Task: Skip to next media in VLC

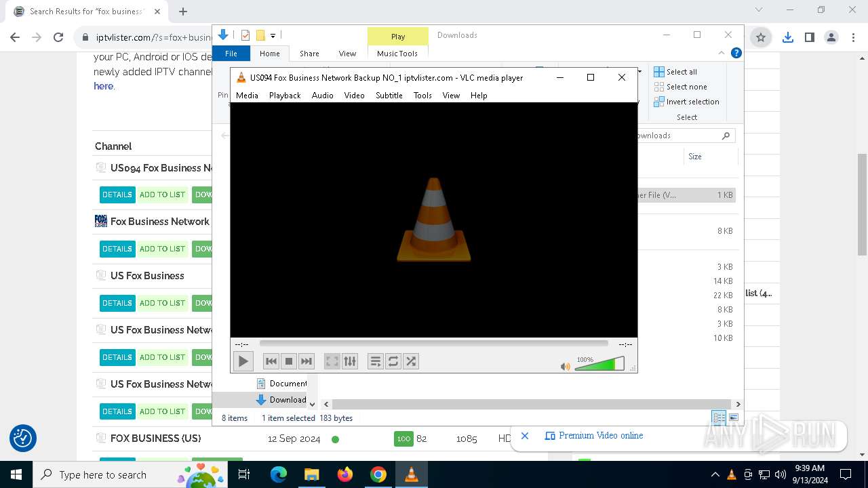Action: [x=307, y=361]
